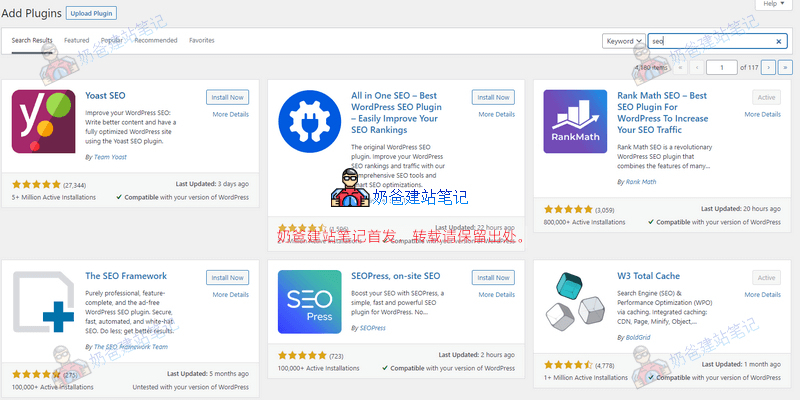Open The SEO Framework plugin icon

point(43,302)
